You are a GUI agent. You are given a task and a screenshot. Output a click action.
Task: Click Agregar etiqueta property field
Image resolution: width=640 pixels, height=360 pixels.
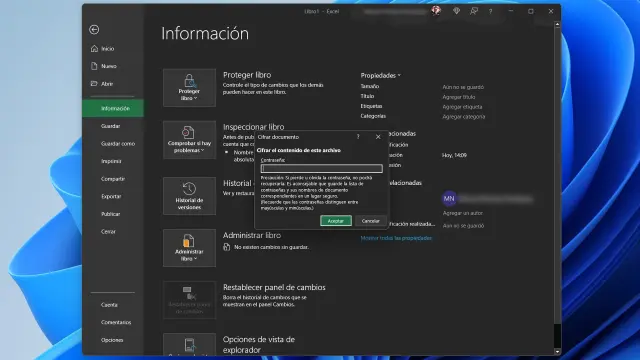pos(462,107)
